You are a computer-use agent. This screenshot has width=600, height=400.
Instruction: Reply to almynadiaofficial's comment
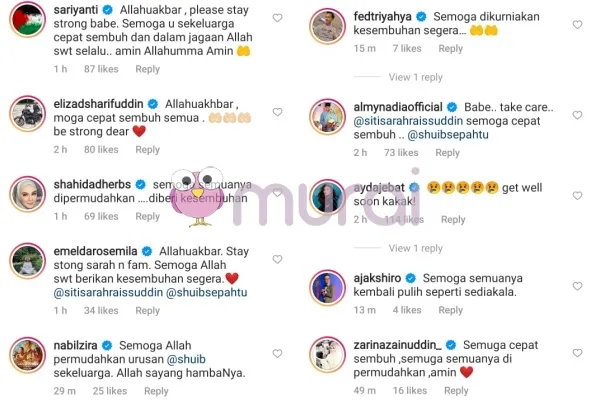coord(447,153)
